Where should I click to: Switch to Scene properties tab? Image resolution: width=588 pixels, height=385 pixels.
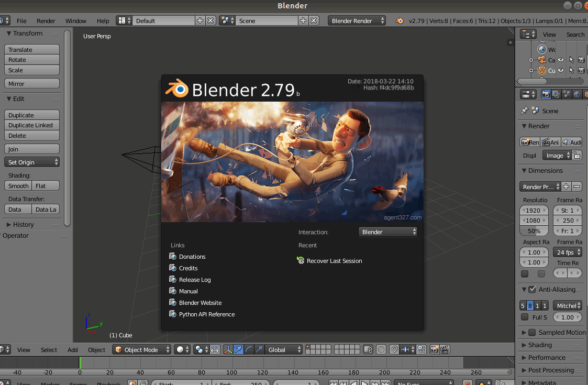click(x=567, y=94)
